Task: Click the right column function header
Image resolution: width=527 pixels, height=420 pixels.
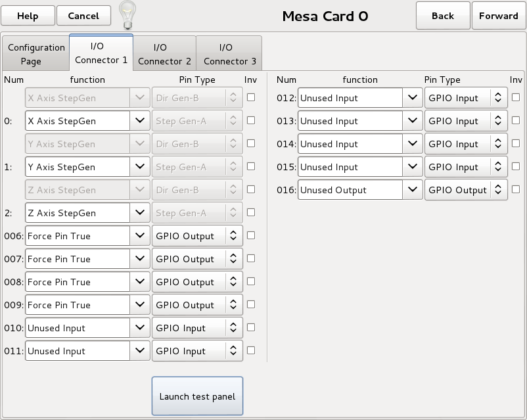Action: pos(360,80)
